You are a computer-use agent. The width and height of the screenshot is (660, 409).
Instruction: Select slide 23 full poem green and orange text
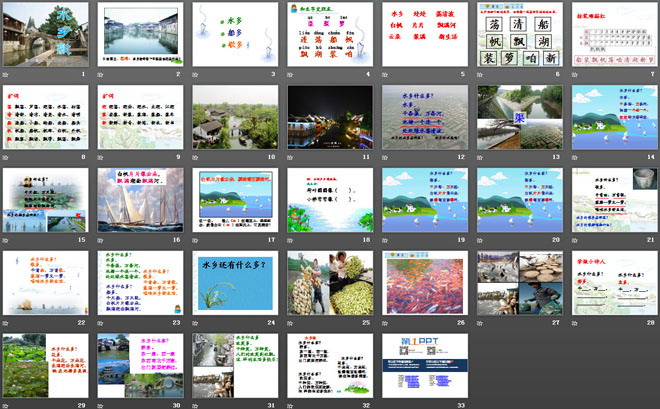point(141,283)
